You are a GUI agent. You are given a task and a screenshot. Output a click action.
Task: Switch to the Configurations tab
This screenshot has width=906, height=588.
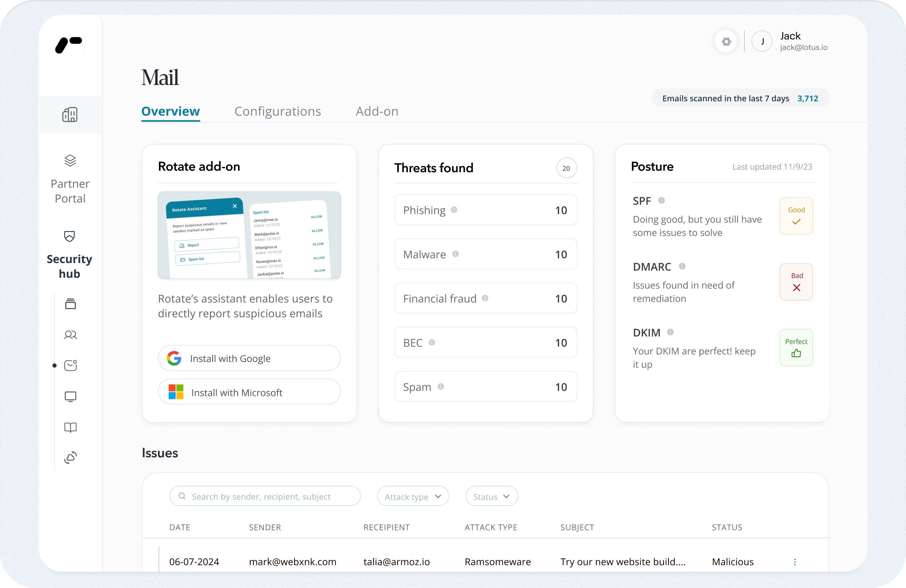[x=277, y=112]
